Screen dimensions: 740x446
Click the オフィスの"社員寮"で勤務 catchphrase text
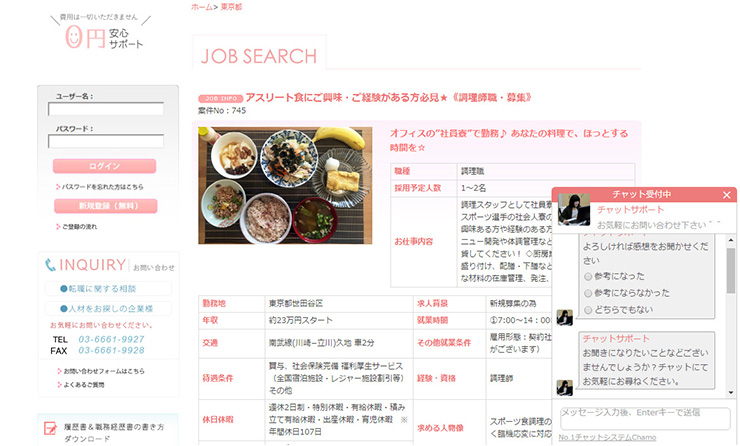coord(509,140)
